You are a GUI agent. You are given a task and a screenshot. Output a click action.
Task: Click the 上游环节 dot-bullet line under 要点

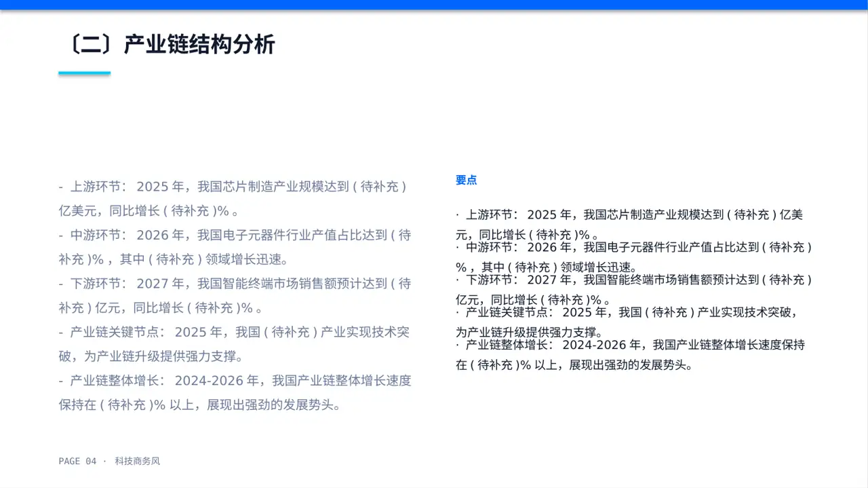629,215
